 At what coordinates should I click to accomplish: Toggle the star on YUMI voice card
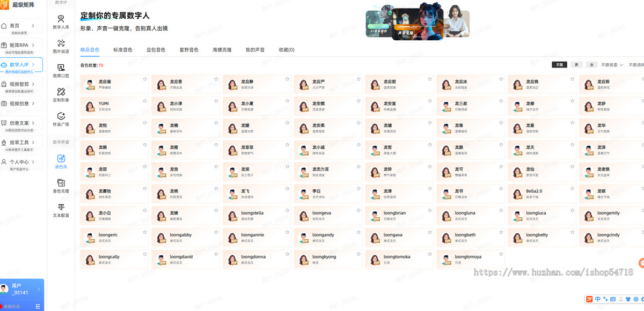pyautogui.click(x=144, y=101)
